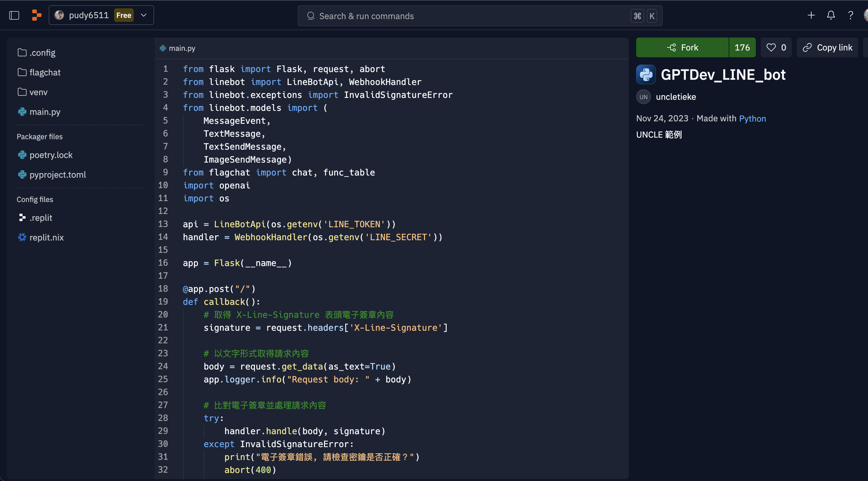Screen dimensions: 868x481
Task: Click line number 13 in the gutter
Action: click(x=163, y=224)
